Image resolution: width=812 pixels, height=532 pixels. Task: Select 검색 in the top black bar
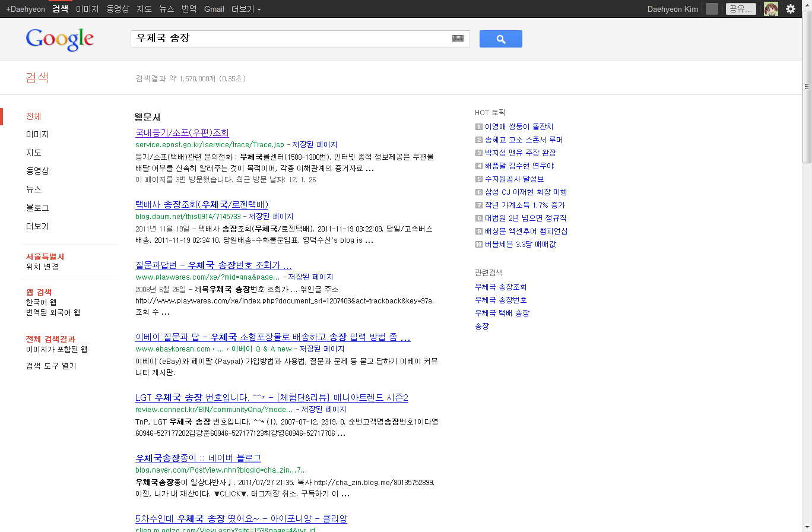(x=60, y=9)
